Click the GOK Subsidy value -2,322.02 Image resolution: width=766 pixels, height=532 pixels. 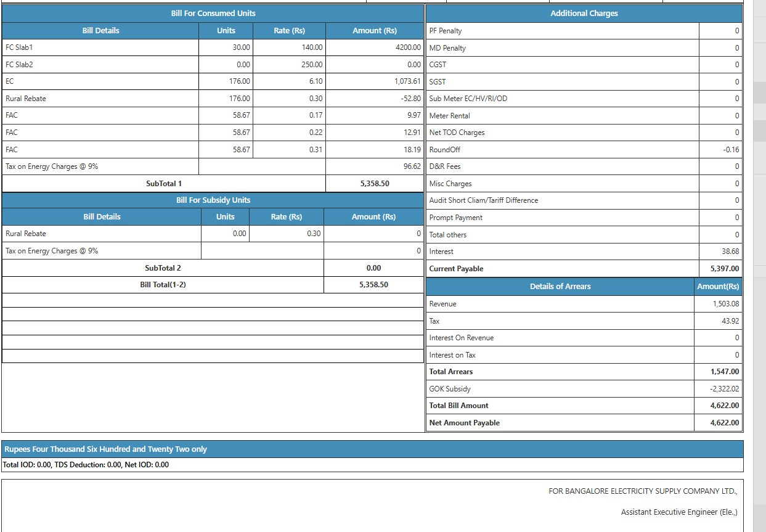click(725, 389)
